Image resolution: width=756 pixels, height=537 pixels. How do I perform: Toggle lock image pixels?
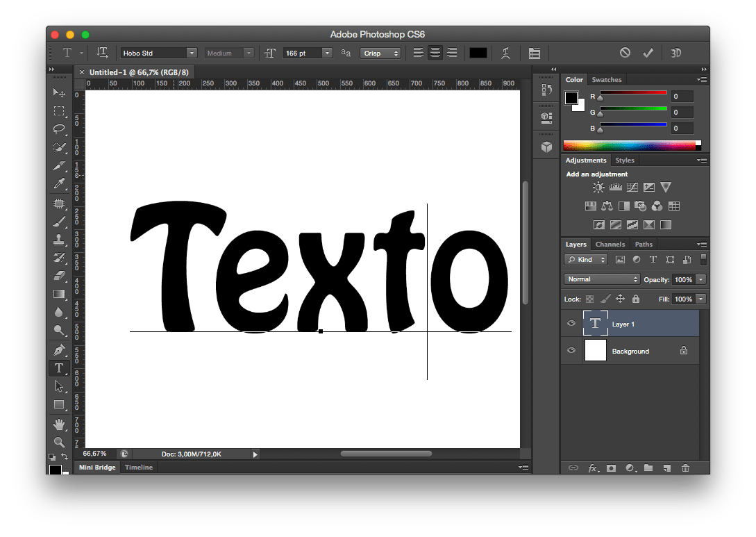coord(605,299)
